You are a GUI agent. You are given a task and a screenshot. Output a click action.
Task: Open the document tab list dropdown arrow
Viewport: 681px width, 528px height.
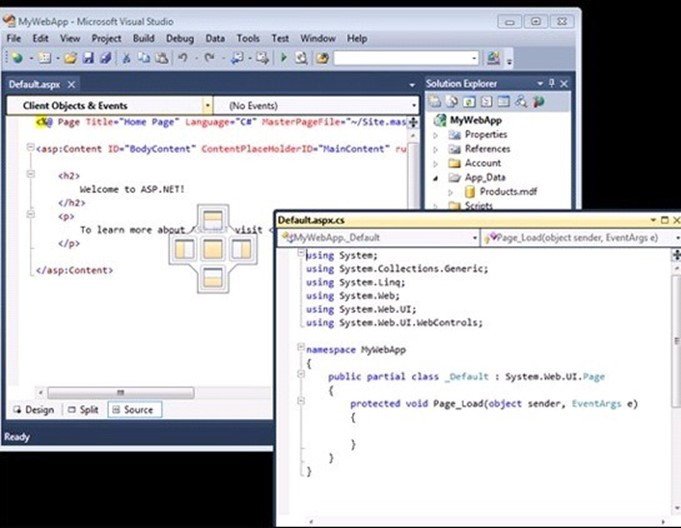click(412, 85)
